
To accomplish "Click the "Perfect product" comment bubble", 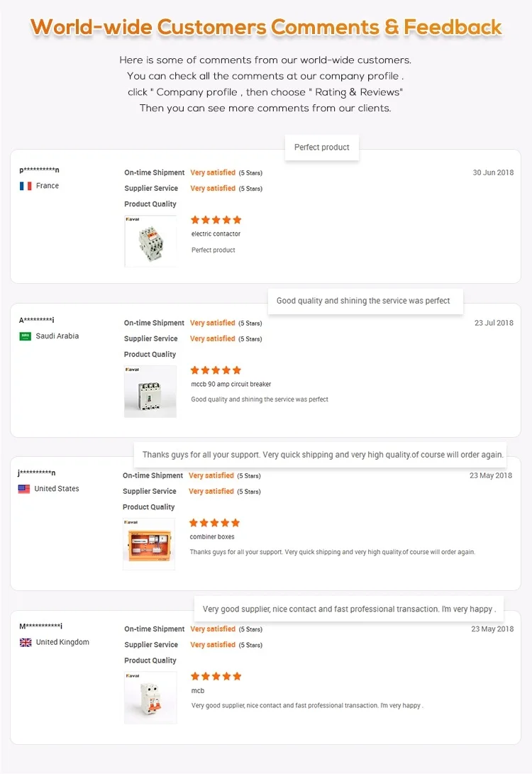I will pyautogui.click(x=322, y=148).
